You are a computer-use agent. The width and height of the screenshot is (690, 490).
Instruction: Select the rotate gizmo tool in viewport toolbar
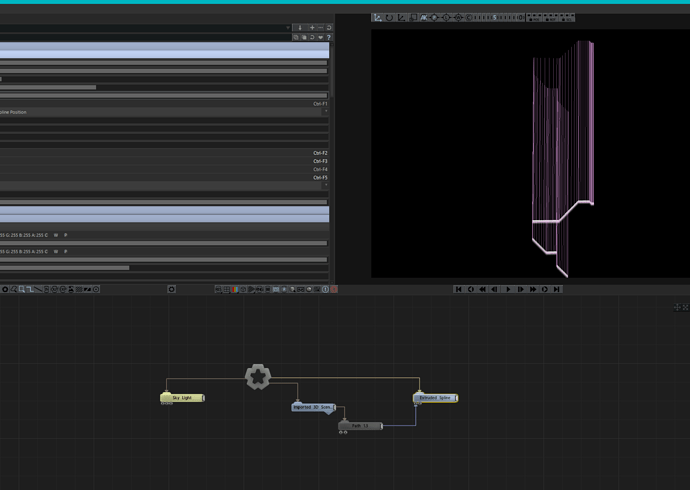click(389, 18)
